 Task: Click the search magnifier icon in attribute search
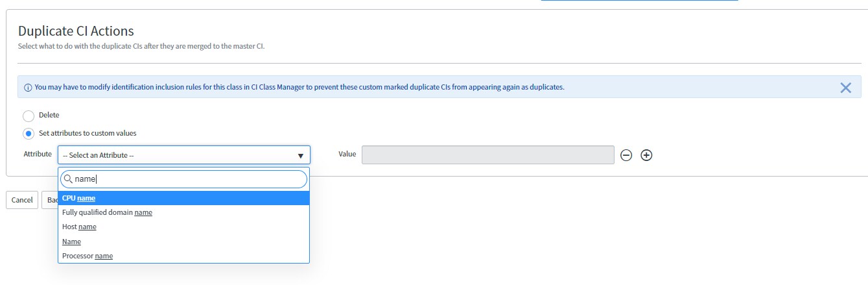67,179
